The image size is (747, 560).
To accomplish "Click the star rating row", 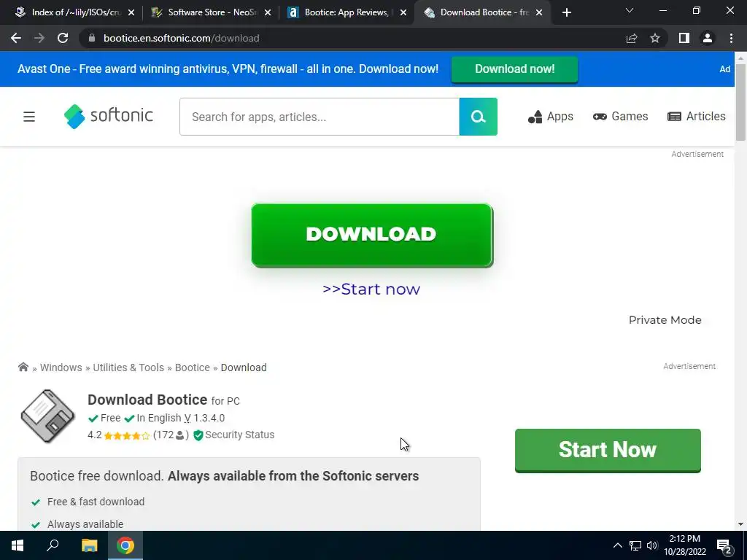I will tap(127, 435).
